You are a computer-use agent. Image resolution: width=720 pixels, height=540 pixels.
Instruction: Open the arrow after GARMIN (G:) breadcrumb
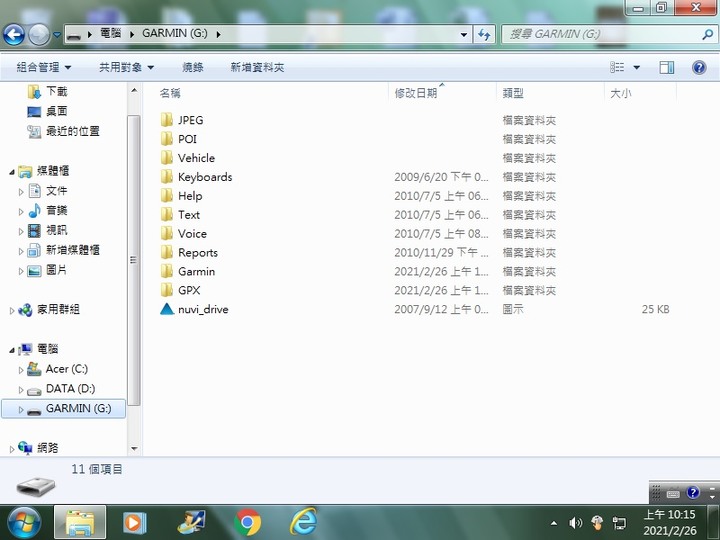coord(219,34)
